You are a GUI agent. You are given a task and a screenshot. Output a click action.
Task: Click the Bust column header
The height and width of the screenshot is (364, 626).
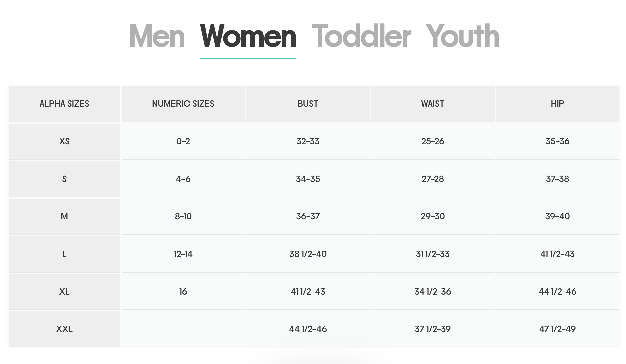click(x=308, y=104)
